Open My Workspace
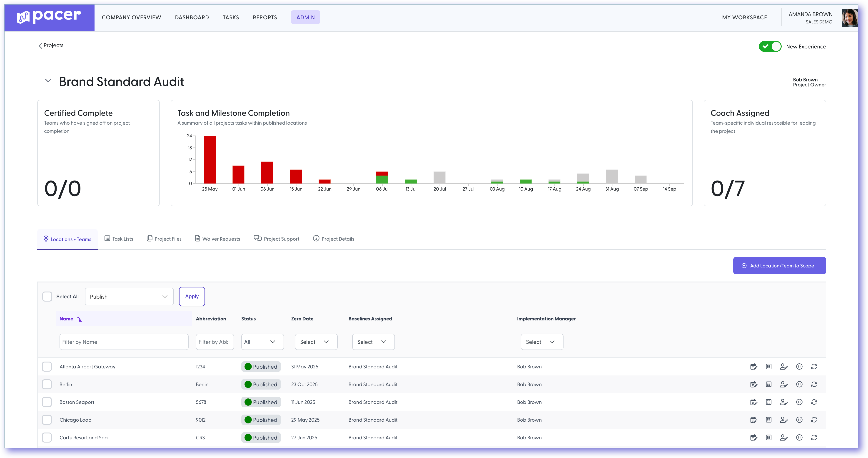The height and width of the screenshot is (458, 868). (744, 18)
